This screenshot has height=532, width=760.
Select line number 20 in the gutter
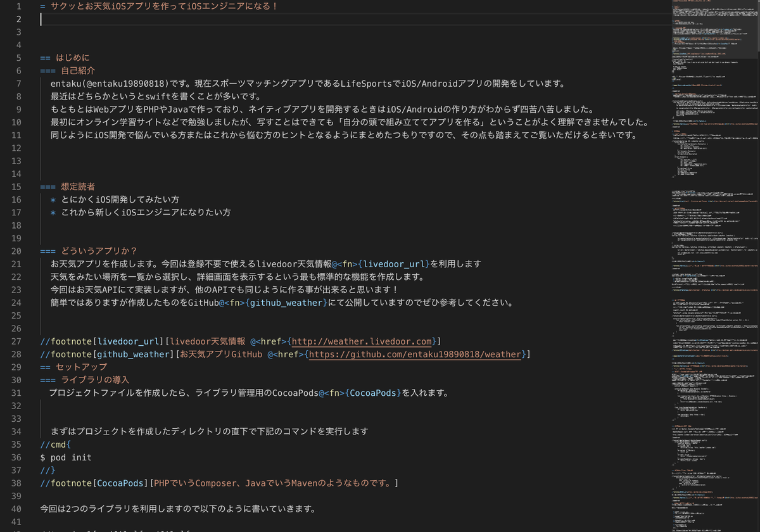pyautogui.click(x=16, y=251)
